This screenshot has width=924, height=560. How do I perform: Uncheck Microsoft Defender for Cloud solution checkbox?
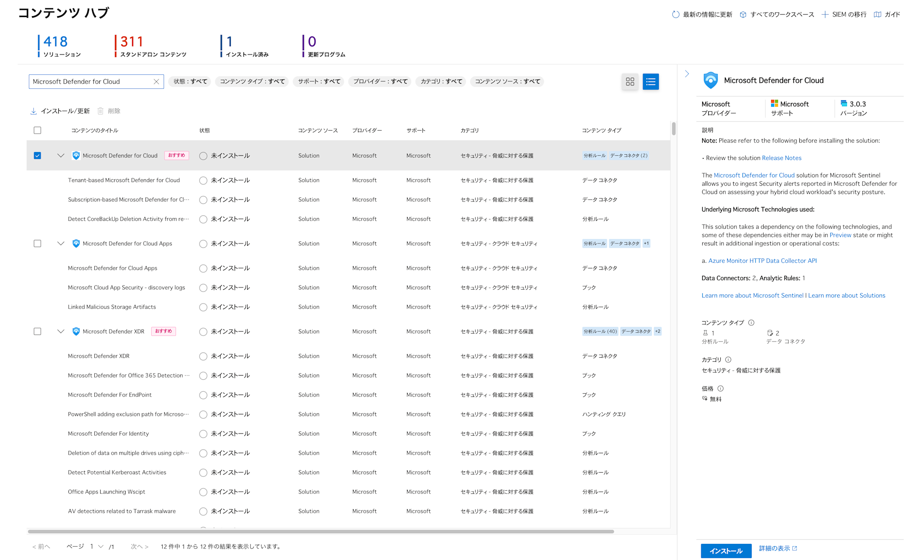pyautogui.click(x=37, y=156)
